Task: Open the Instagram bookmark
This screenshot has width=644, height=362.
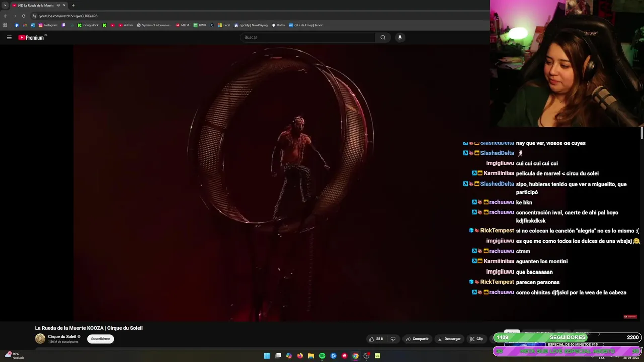Action: tap(48, 25)
